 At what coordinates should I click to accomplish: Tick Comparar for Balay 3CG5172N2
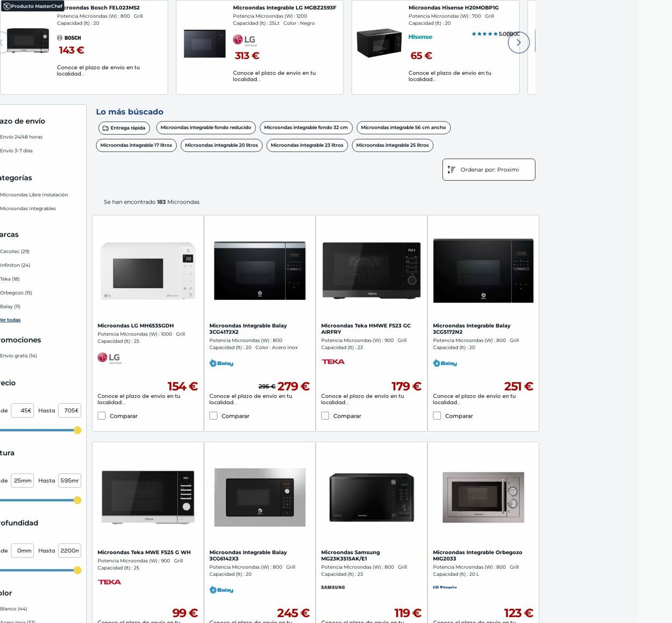pos(437,416)
